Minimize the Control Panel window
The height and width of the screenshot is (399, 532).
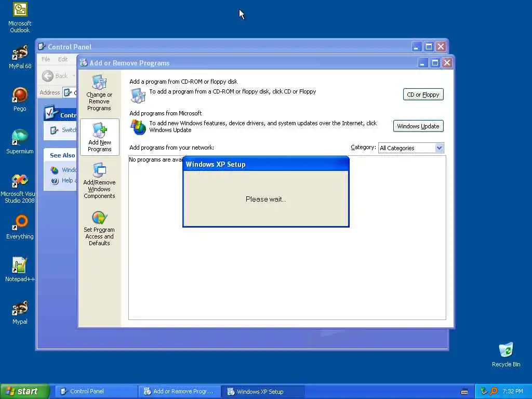click(417, 46)
